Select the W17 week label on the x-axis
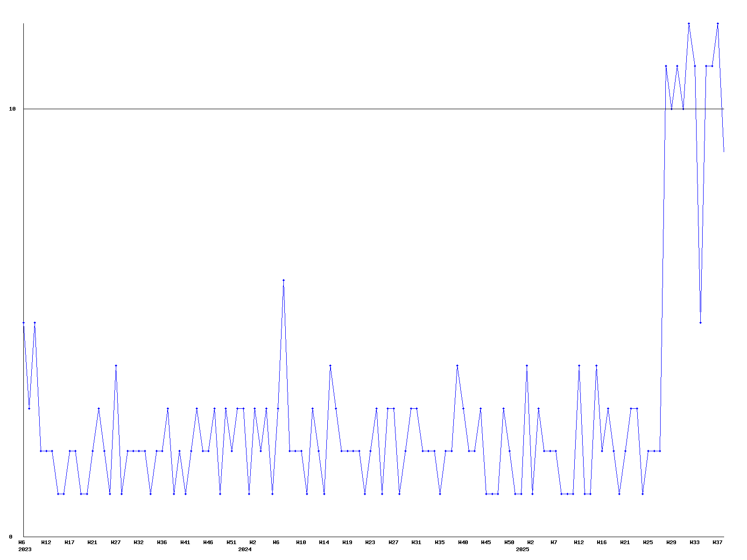Screen dimensions: 747x560 click(70, 542)
